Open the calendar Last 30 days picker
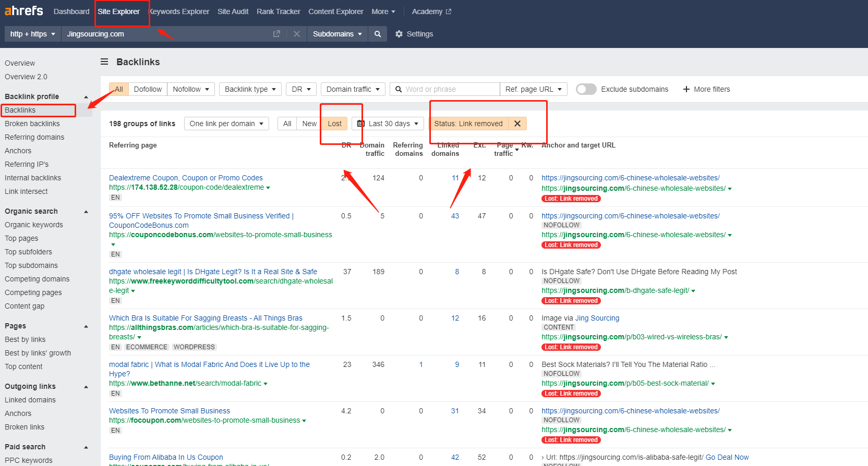 pyautogui.click(x=388, y=124)
